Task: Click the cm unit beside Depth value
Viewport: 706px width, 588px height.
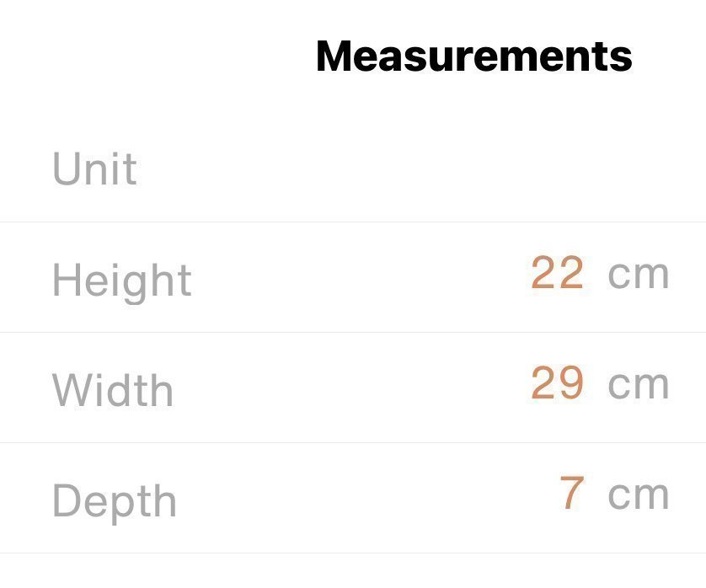Action: pos(638,494)
